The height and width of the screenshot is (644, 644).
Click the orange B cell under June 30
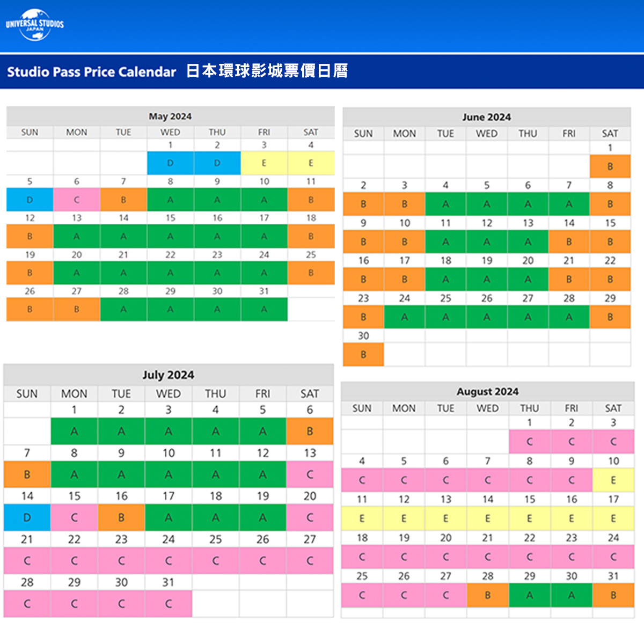point(363,355)
